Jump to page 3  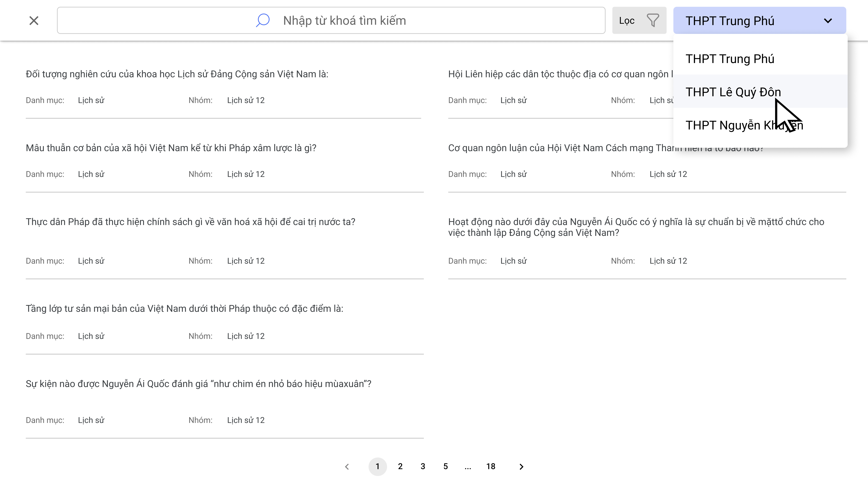422,466
